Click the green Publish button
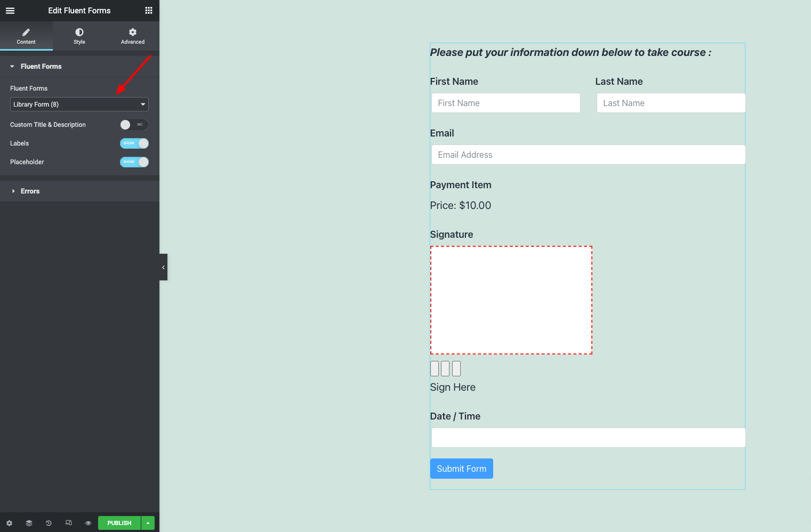 coord(119,523)
